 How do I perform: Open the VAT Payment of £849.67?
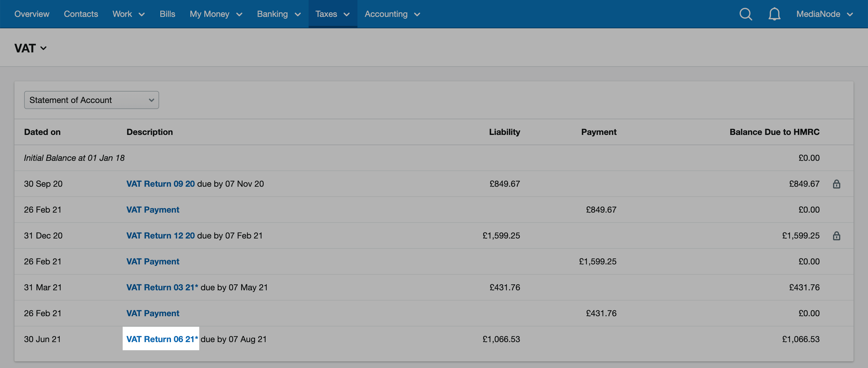(x=152, y=210)
